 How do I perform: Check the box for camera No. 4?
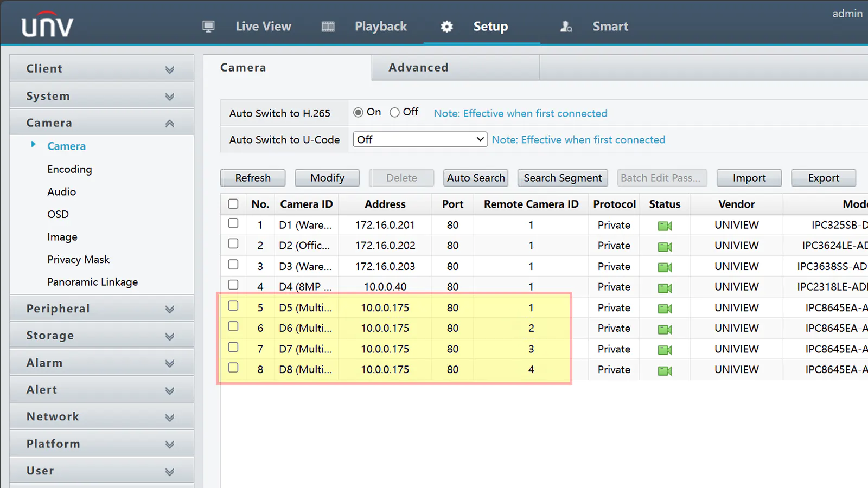coord(233,285)
